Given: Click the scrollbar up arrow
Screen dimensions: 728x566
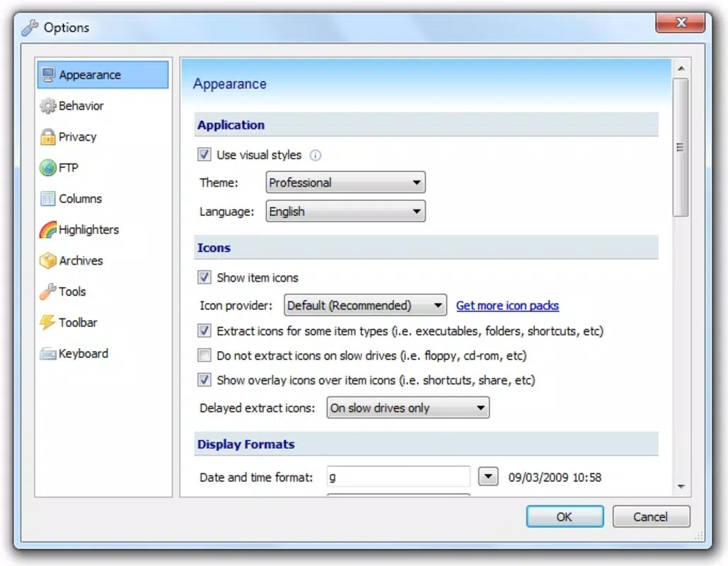Looking at the screenshot, I should click(681, 69).
